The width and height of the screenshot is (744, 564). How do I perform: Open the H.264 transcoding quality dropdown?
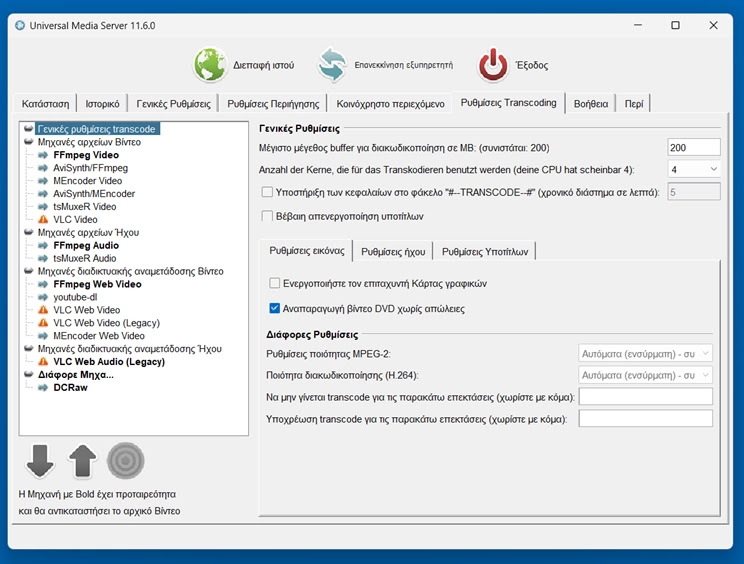(x=645, y=375)
